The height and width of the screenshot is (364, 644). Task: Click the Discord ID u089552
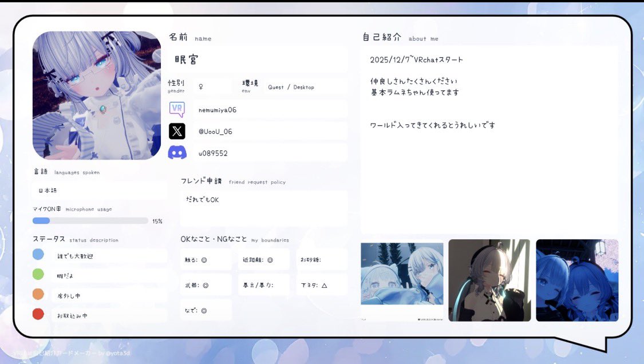[x=213, y=153]
